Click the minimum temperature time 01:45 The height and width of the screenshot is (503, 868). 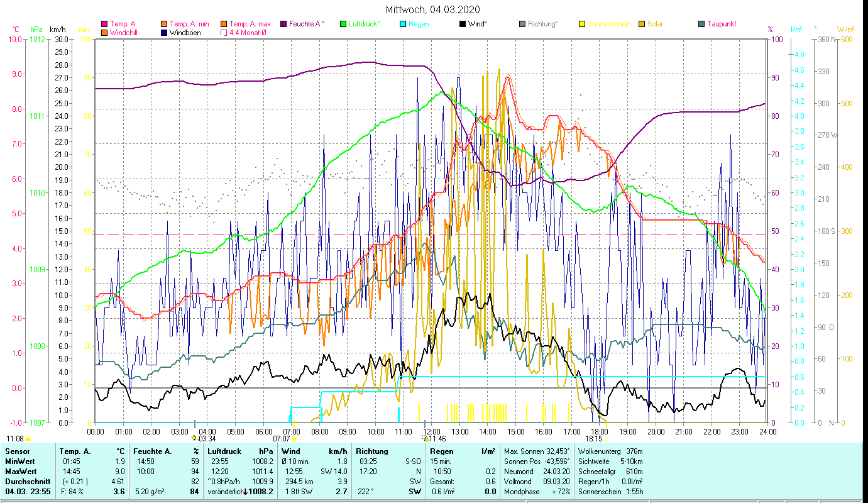(72, 462)
